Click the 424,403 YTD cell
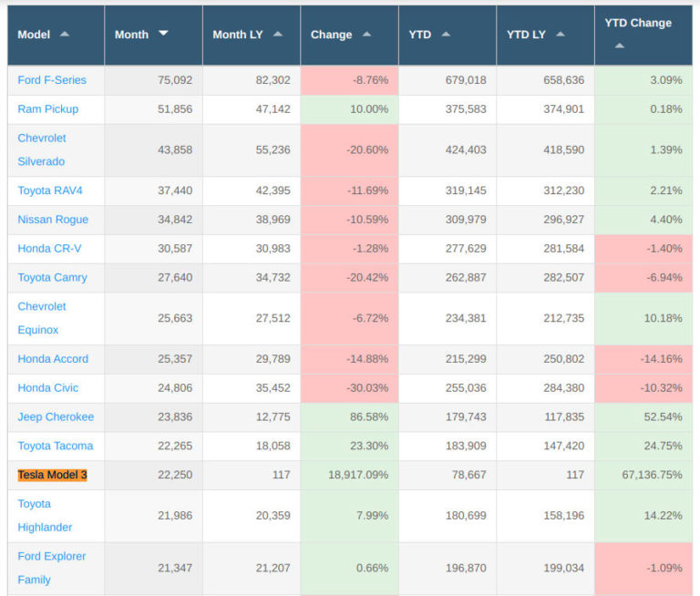 click(448, 150)
